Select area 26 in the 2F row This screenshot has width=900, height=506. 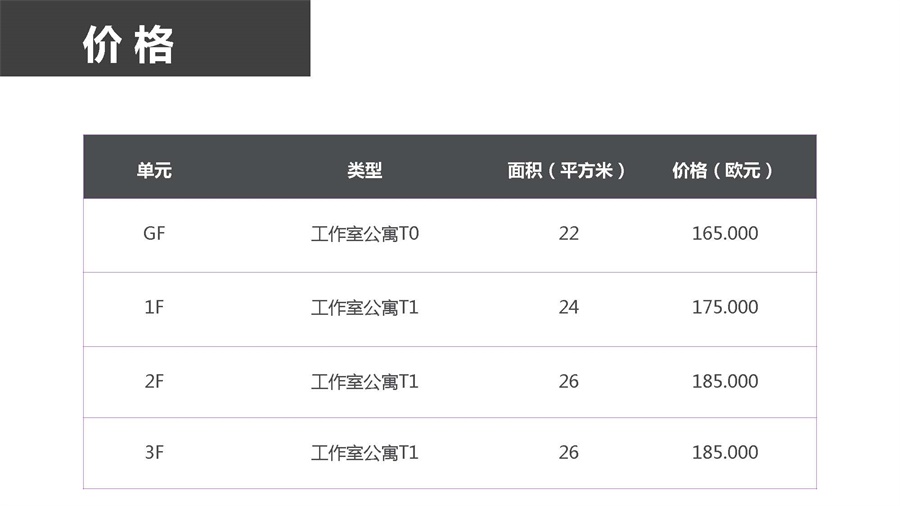(569, 382)
